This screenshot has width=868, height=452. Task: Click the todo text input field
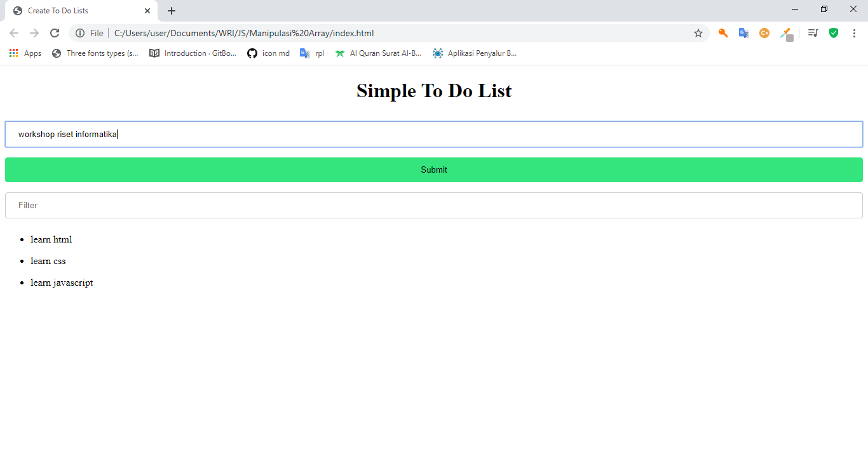click(x=434, y=134)
